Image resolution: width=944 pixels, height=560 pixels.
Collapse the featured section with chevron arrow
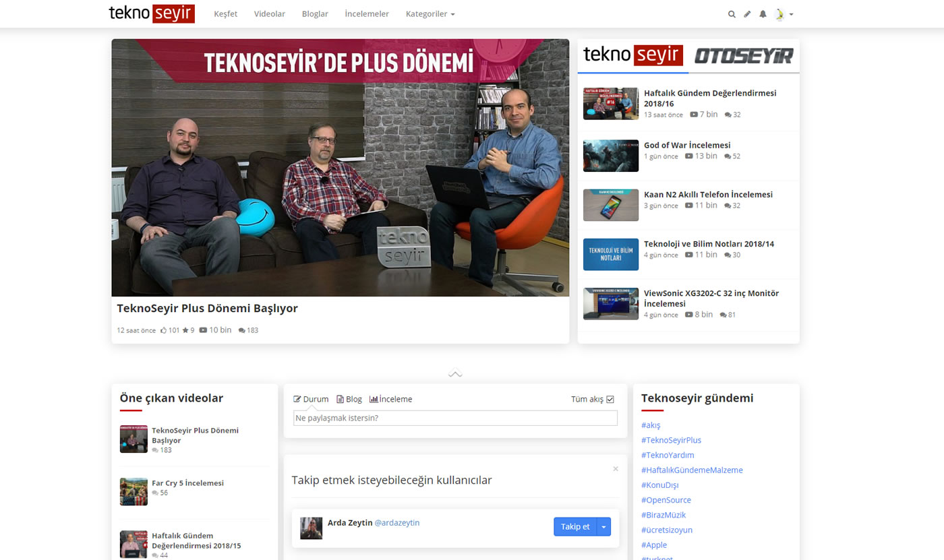pyautogui.click(x=455, y=373)
